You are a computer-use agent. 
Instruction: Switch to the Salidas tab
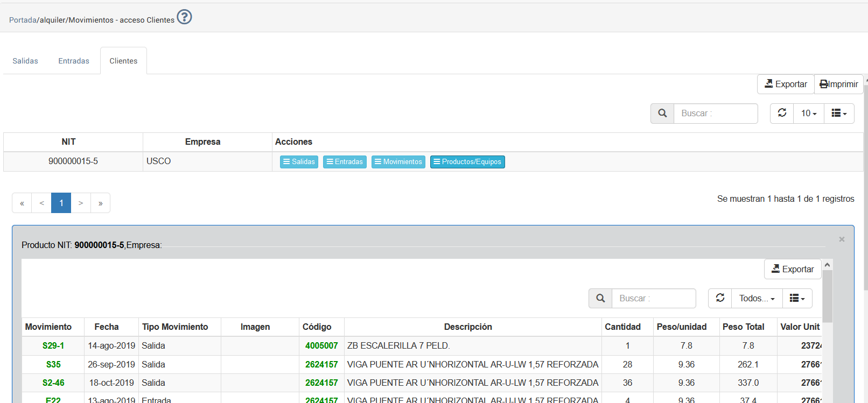(25, 61)
